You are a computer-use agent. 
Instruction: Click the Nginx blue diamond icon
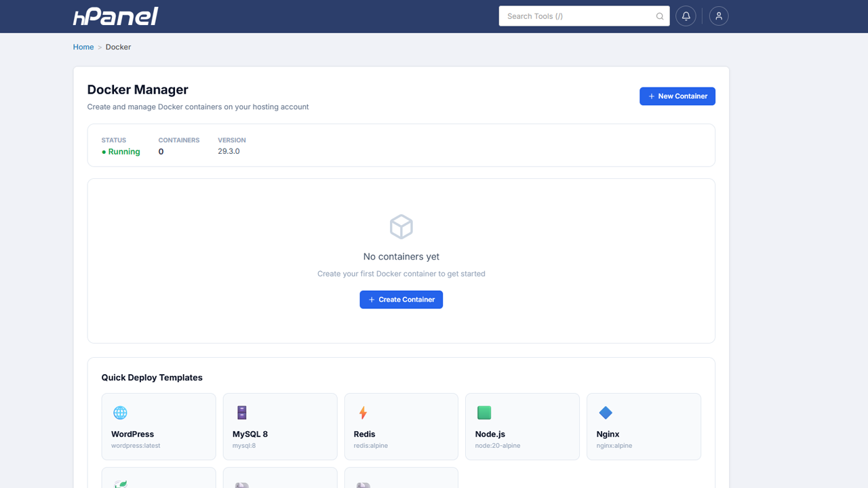click(x=606, y=413)
